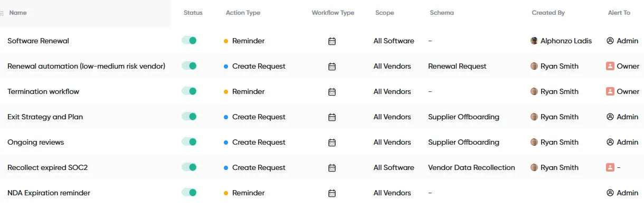Click the Schema column header

click(442, 13)
